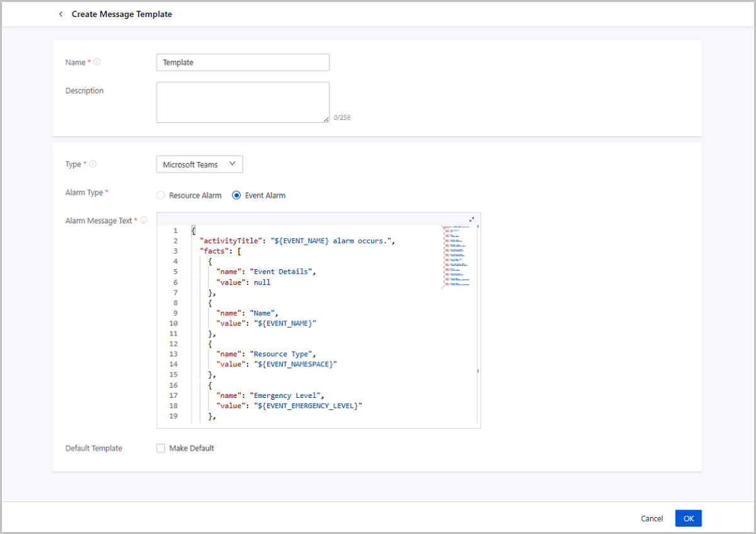Click the Alarm Type label
Screen dimensions: 756x534
point(84,192)
